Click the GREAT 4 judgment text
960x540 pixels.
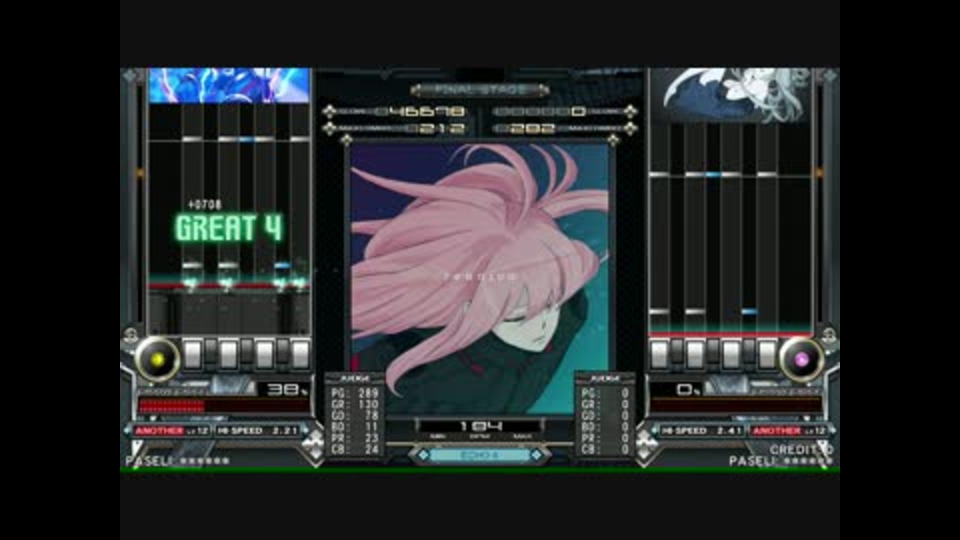(229, 228)
